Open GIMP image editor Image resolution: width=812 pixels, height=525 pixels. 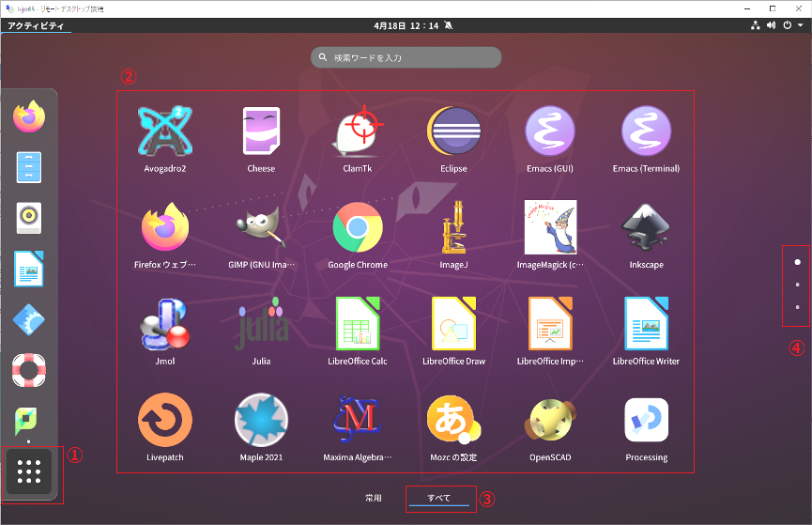tap(261, 227)
